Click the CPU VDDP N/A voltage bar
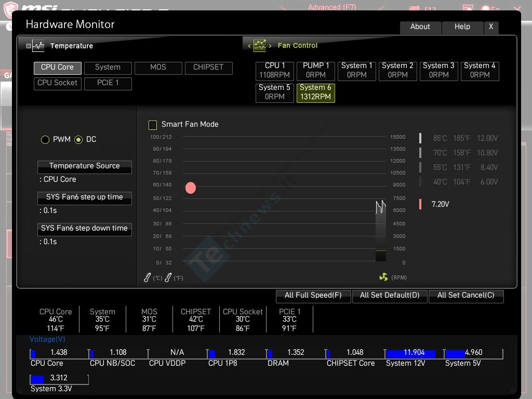532x399 pixels. tap(177, 353)
